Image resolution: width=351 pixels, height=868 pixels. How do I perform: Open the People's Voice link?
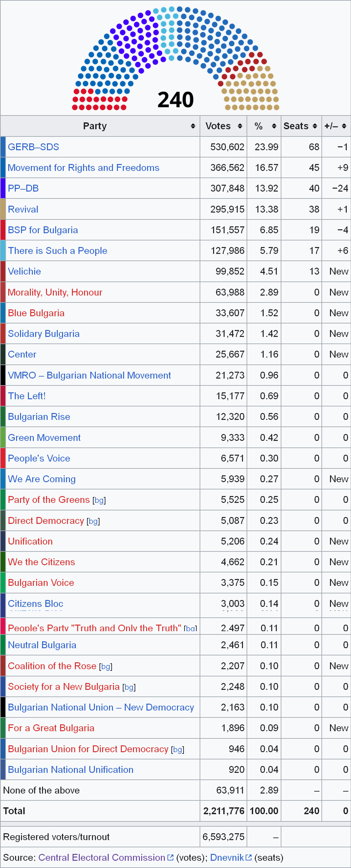click(39, 458)
